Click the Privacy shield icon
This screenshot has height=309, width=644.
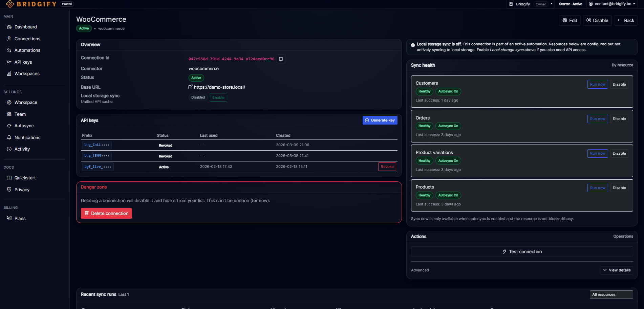click(9, 190)
